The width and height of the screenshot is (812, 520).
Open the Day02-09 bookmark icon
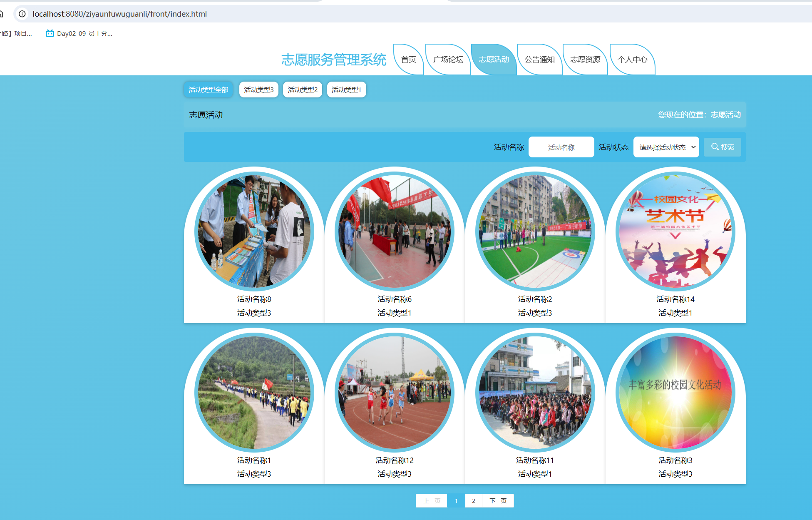(50, 33)
